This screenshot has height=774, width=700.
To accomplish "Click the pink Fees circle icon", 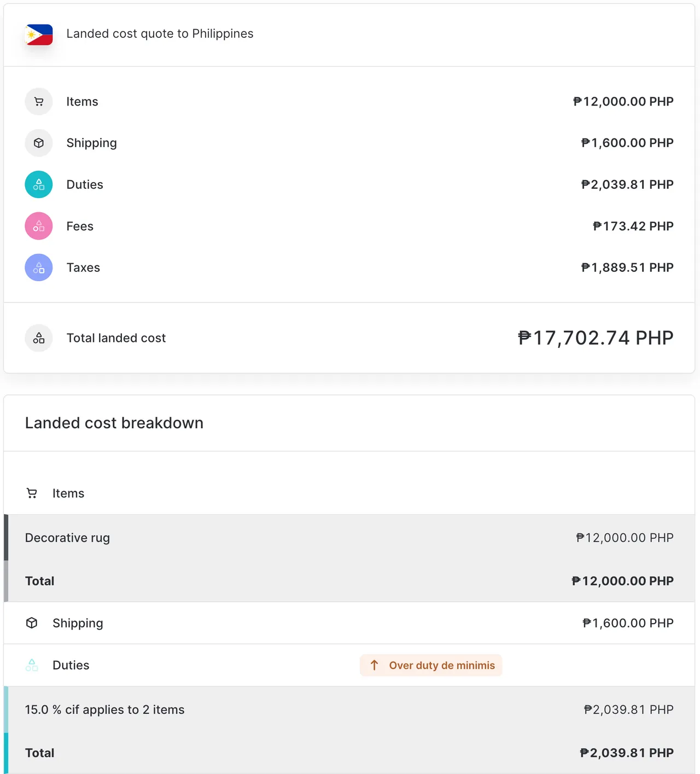I will (39, 226).
